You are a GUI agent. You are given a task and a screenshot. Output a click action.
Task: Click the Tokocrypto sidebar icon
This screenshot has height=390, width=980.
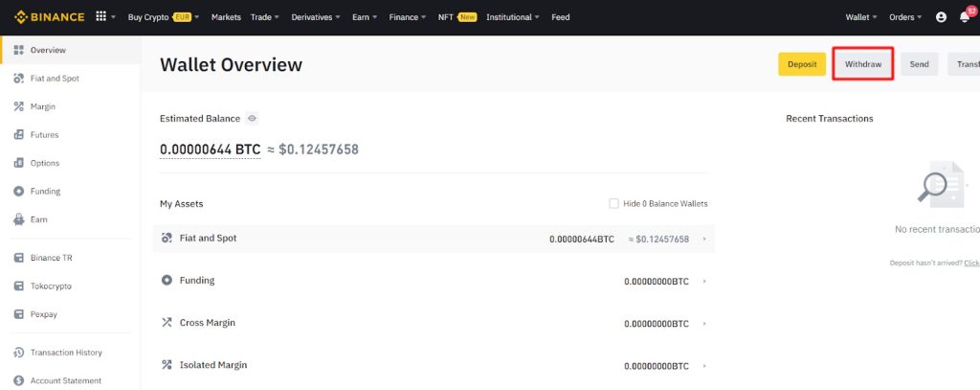pos(19,286)
